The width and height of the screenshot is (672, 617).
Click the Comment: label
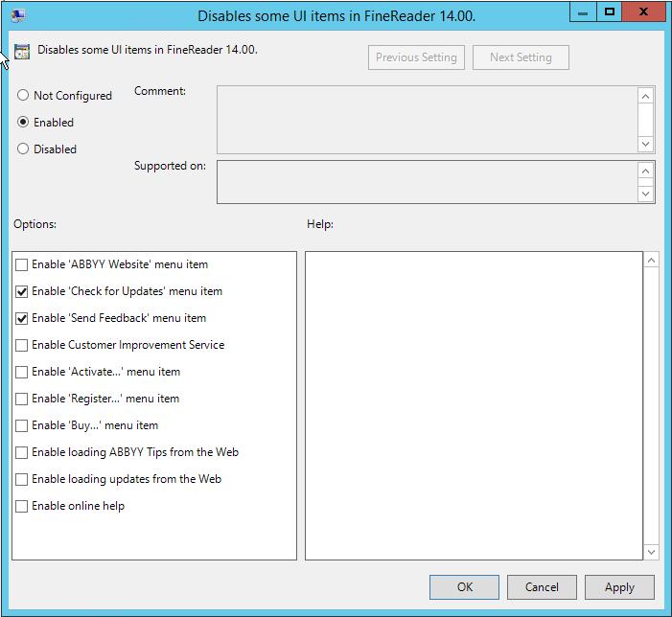click(160, 91)
